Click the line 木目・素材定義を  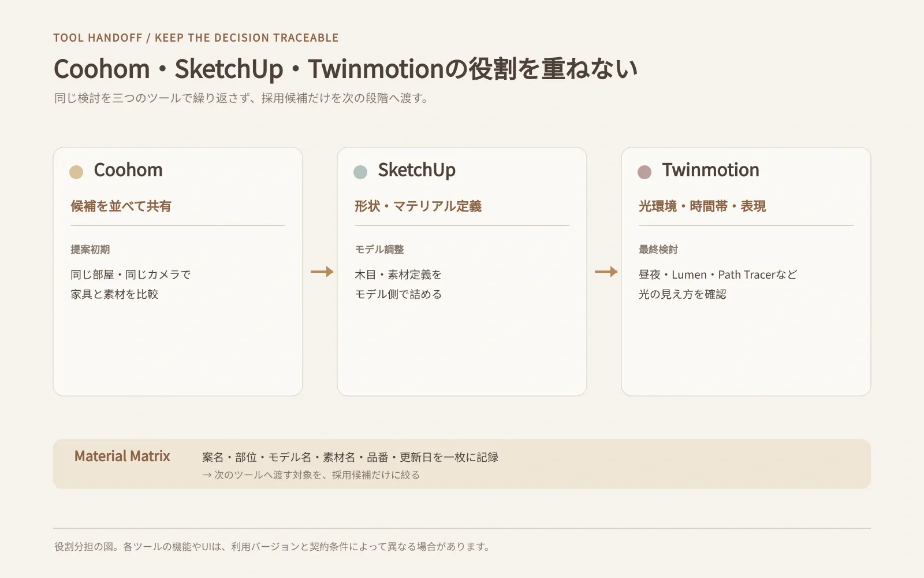pos(398,275)
